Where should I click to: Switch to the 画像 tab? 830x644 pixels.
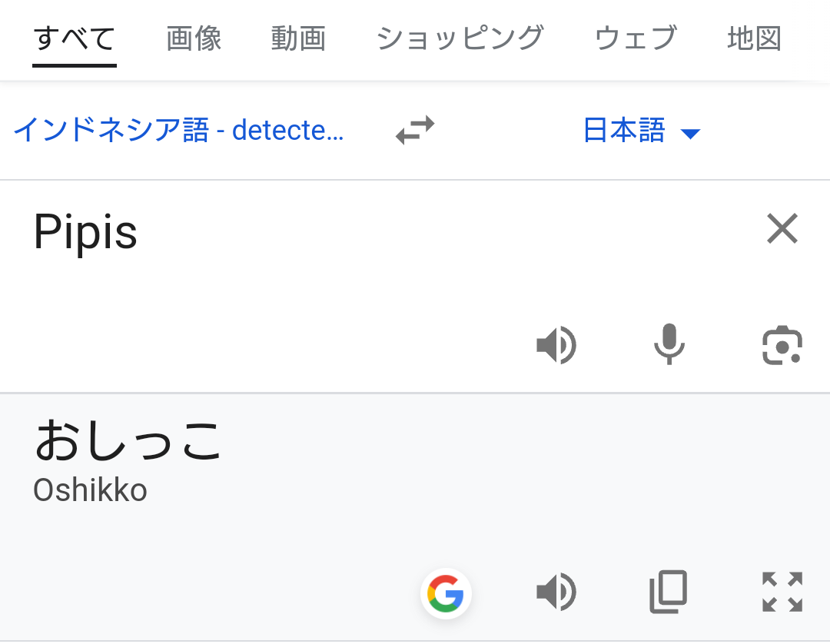pyautogui.click(x=194, y=38)
